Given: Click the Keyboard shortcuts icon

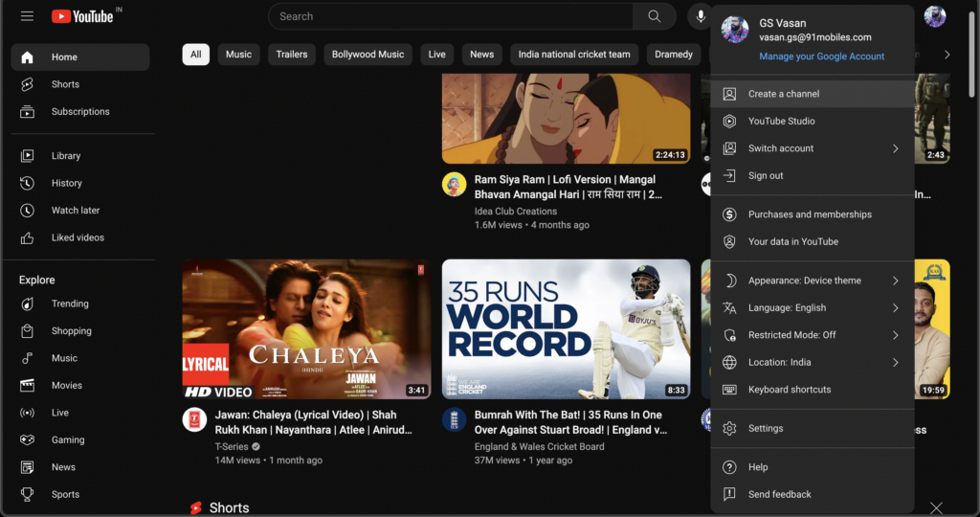Looking at the screenshot, I should [729, 390].
